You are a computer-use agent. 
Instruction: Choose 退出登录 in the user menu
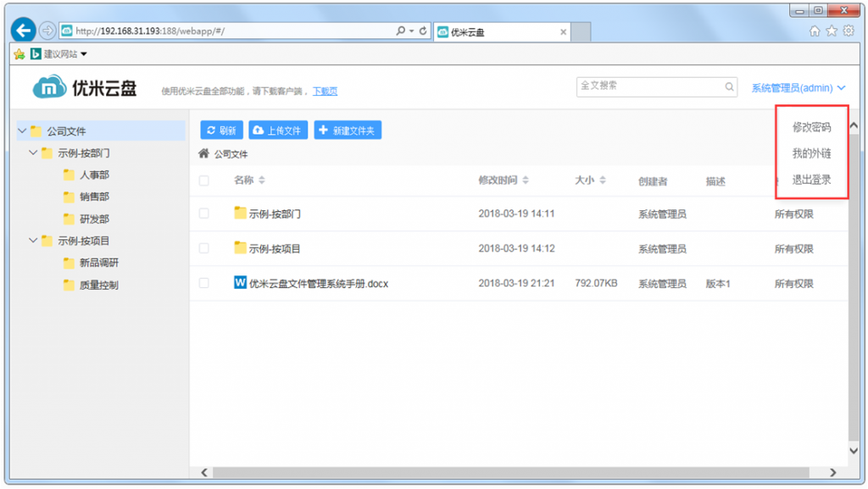(811, 180)
